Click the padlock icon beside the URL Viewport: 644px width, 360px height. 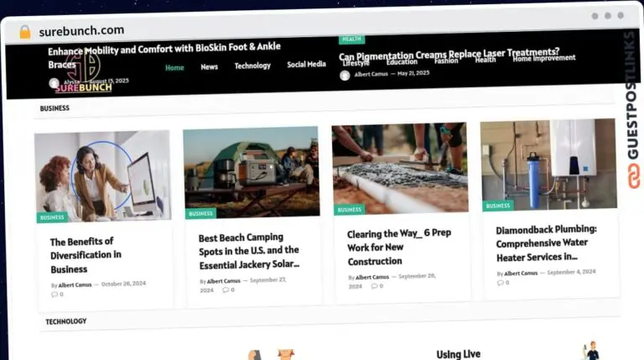click(x=24, y=31)
